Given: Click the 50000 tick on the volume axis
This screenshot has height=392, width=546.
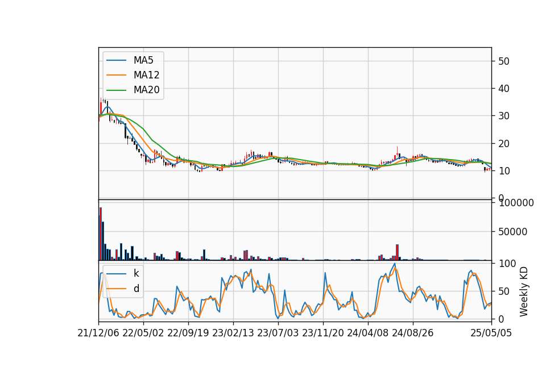Looking at the screenshot, I should 512,232.
